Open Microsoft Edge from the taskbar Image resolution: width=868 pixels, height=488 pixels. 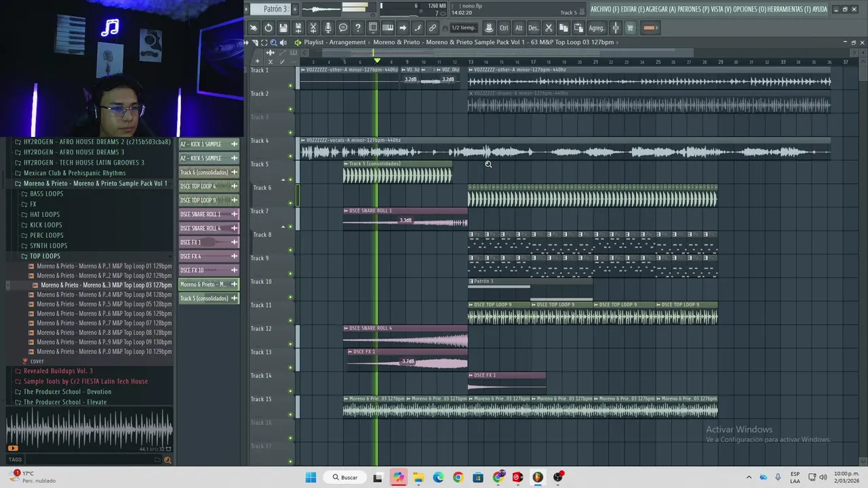438,477
